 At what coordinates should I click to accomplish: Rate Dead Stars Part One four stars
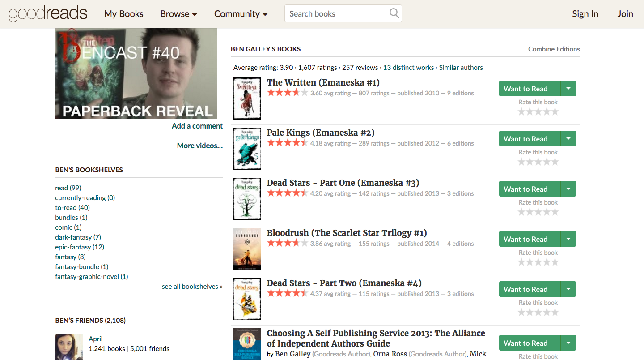pos(547,212)
